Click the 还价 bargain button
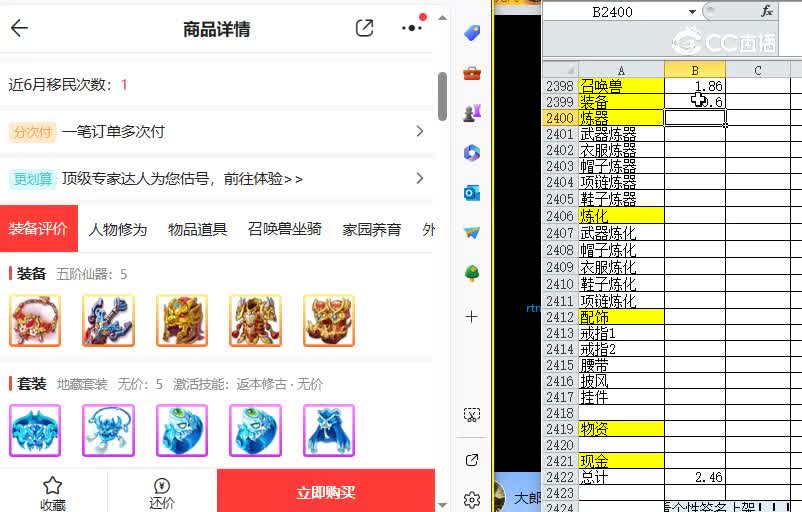This screenshot has height=512, width=802. [162, 493]
